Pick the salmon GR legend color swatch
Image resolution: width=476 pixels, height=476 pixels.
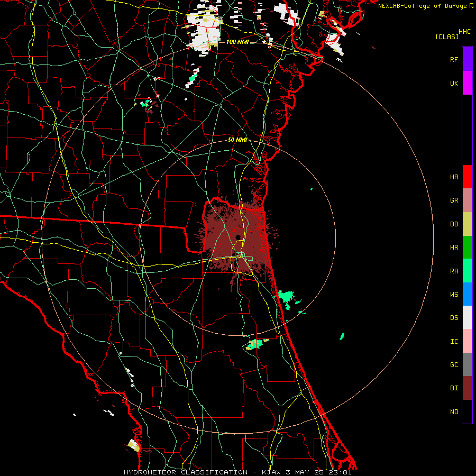point(467,200)
